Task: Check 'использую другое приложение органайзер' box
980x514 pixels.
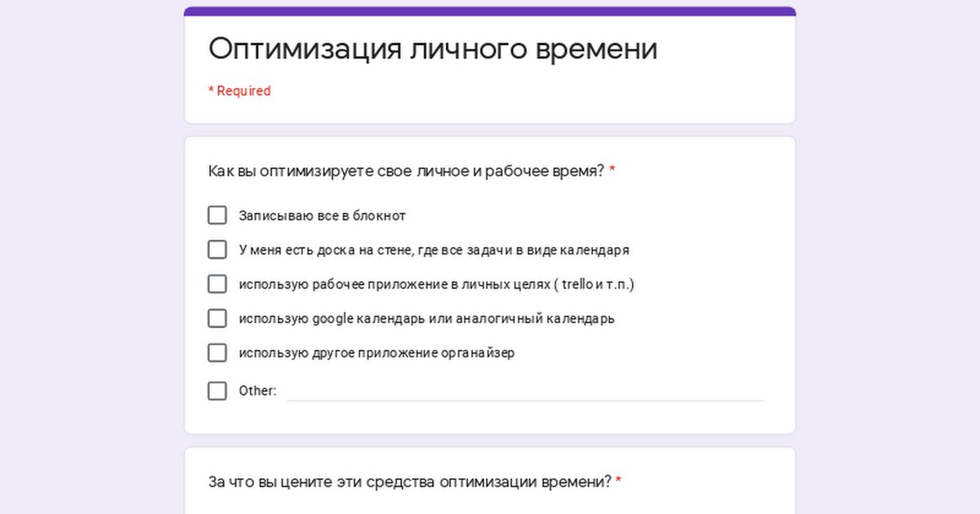Action: click(x=217, y=352)
